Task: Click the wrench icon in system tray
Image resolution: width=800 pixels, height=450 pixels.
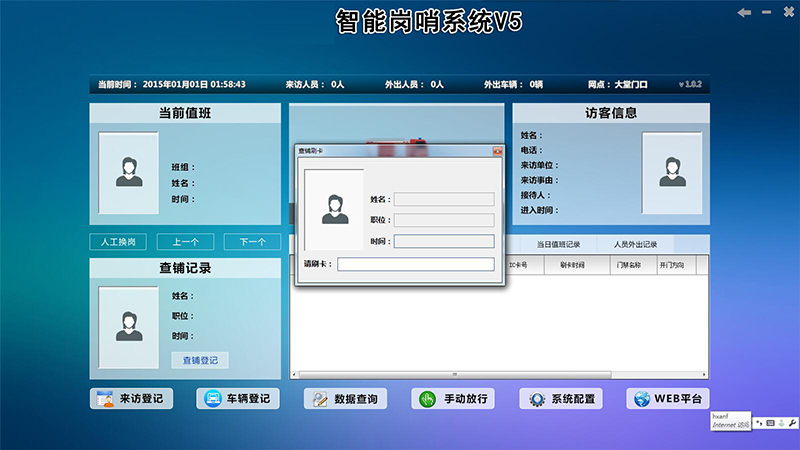Action: (792, 423)
